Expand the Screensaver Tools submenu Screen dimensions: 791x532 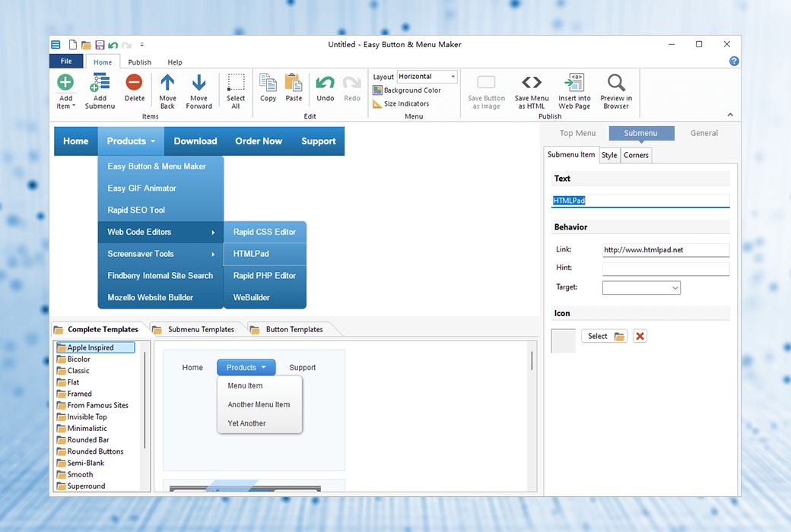[160, 254]
